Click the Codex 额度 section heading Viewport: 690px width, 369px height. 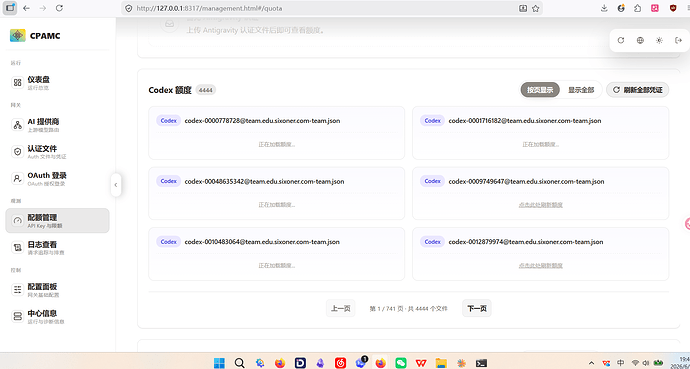170,90
